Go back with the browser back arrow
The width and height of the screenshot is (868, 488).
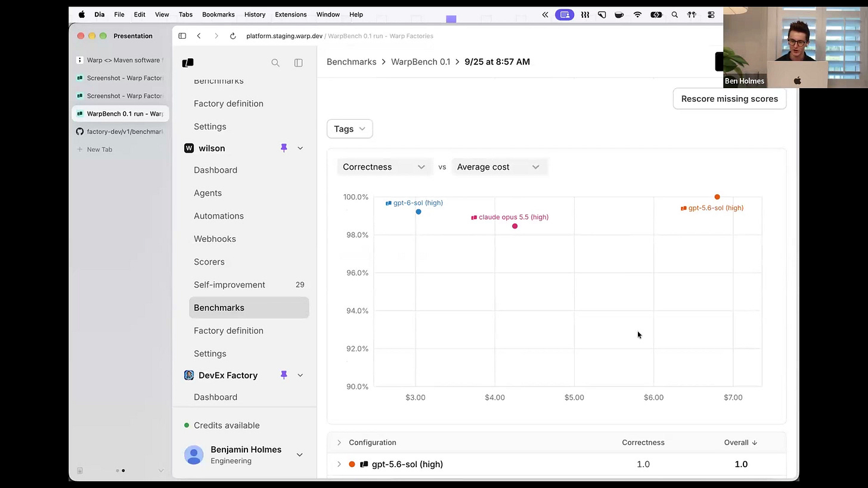point(199,36)
